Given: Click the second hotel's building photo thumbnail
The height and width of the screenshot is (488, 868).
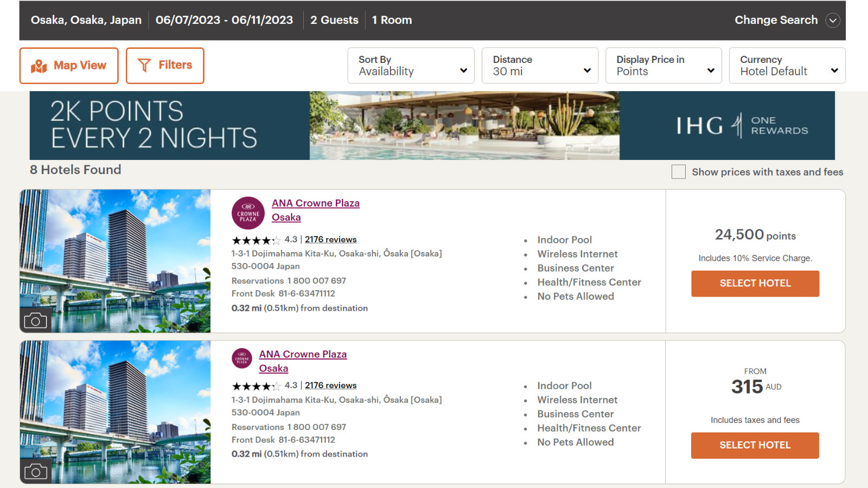Looking at the screenshot, I should [x=115, y=412].
